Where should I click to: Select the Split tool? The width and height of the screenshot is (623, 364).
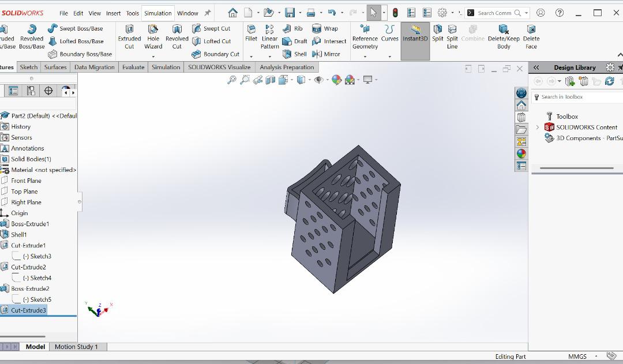click(437, 33)
